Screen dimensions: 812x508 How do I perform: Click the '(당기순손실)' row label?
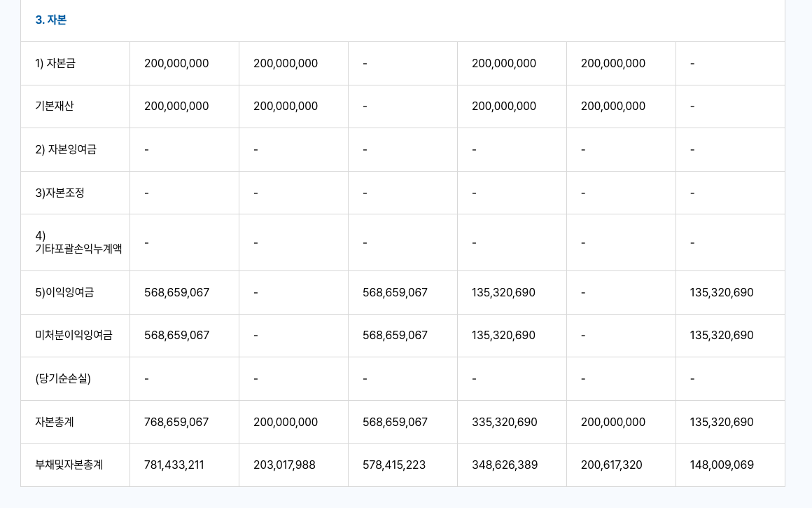coord(63,379)
